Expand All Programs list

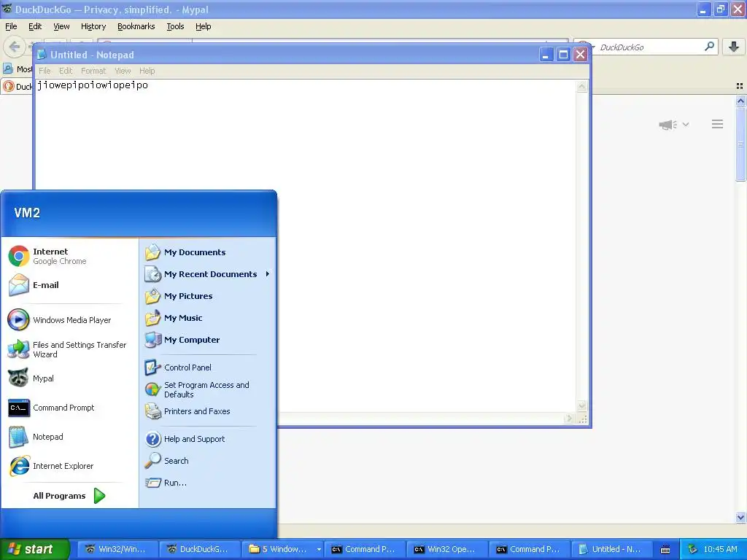click(x=69, y=496)
